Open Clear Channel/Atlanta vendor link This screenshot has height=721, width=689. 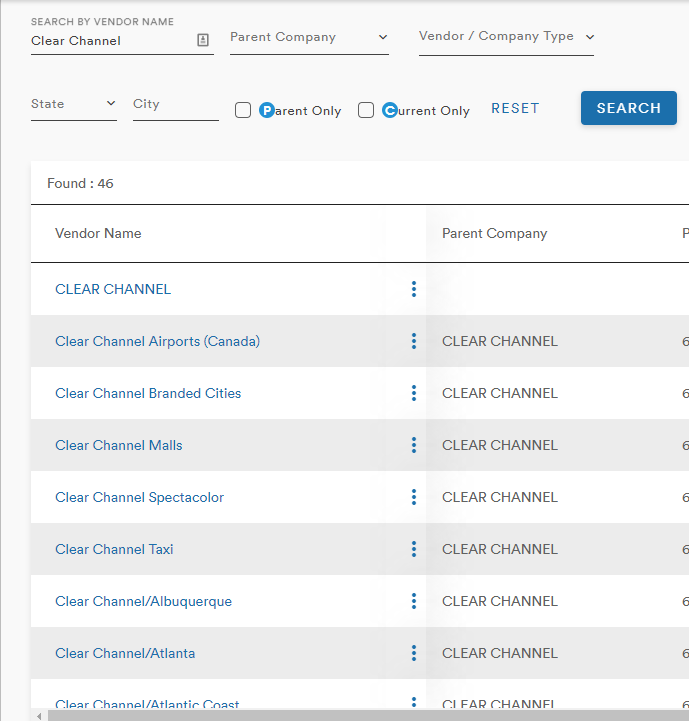click(x=125, y=653)
